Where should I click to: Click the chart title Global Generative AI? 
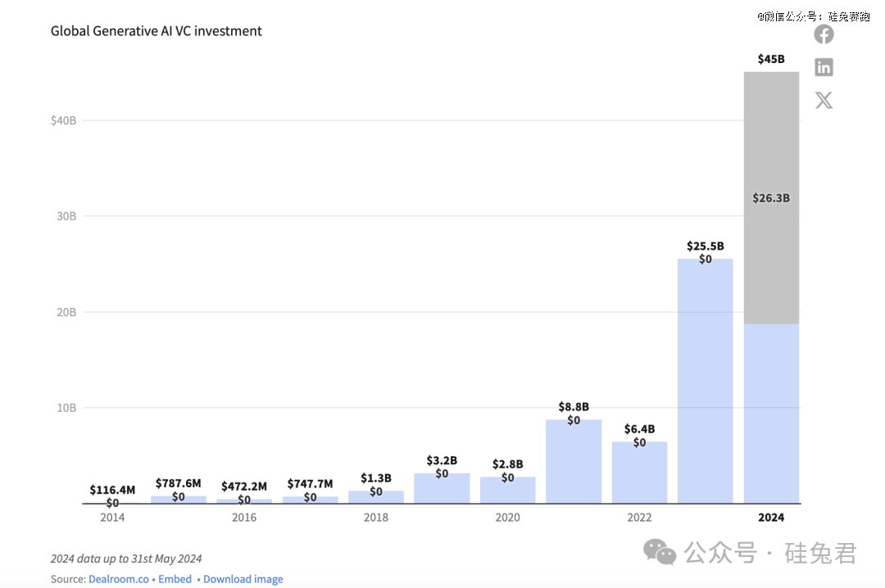(157, 31)
